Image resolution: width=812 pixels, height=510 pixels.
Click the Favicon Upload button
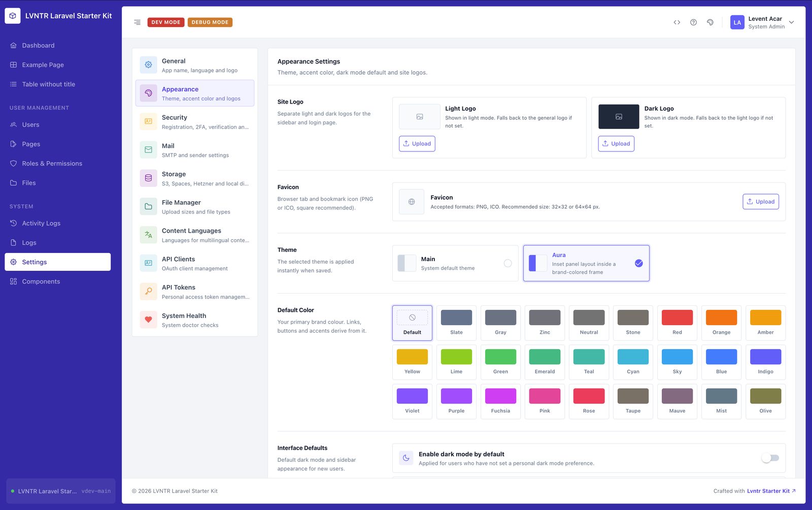tap(761, 202)
